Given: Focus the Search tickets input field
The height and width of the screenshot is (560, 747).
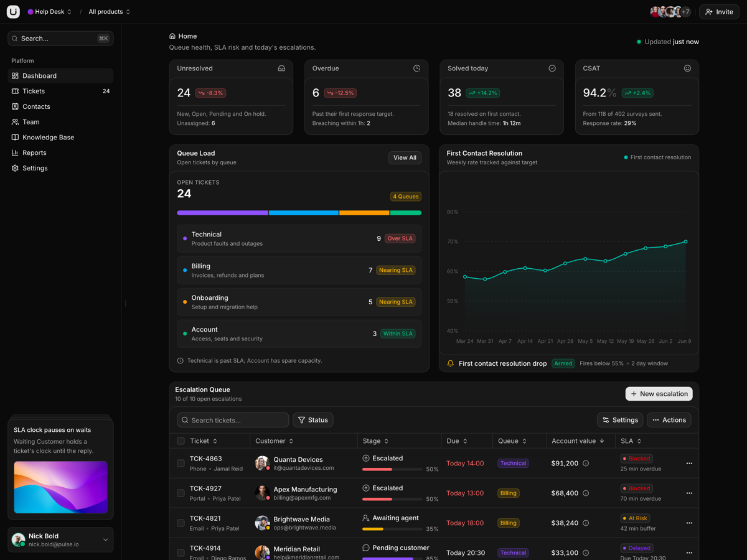Looking at the screenshot, I should 233,420.
